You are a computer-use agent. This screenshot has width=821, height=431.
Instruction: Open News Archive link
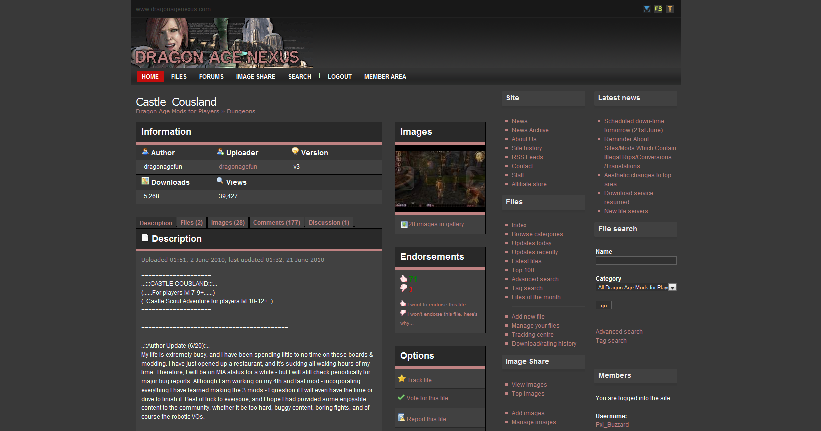(530, 130)
